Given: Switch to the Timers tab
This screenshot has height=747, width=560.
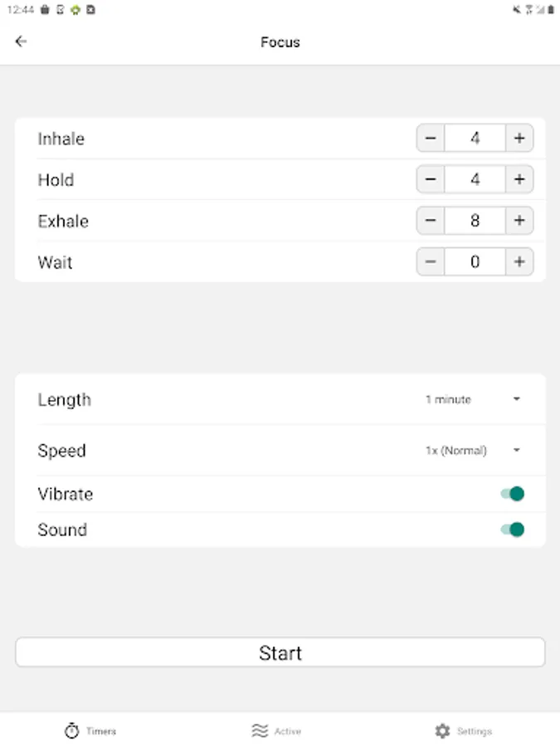Looking at the screenshot, I should [x=91, y=730].
